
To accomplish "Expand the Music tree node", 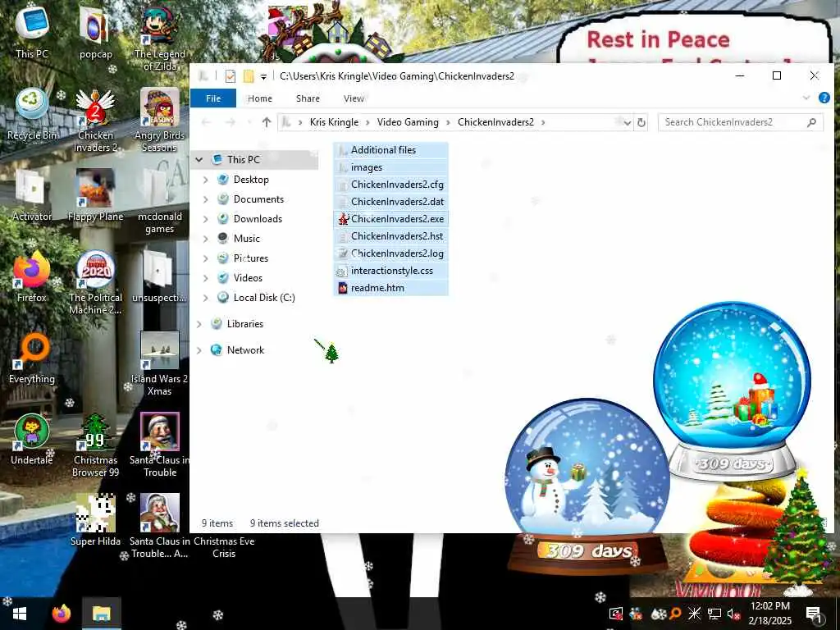I will pyautogui.click(x=206, y=239).
